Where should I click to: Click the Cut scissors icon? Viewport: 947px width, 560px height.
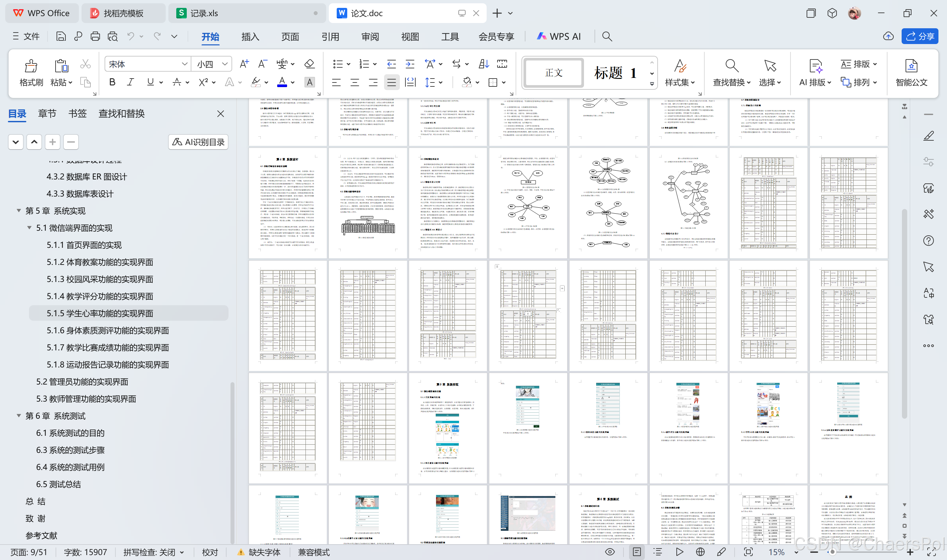click(x=85, y=64)
